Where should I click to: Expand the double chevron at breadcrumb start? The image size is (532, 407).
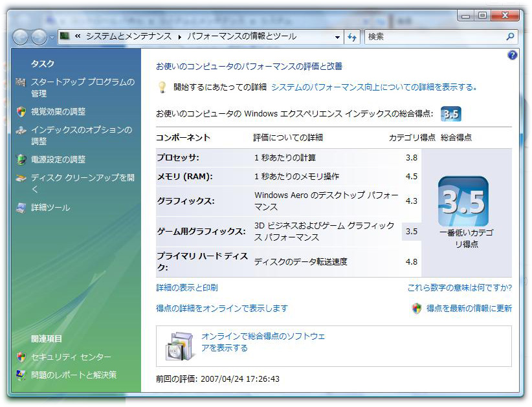(x=78, y=36)
